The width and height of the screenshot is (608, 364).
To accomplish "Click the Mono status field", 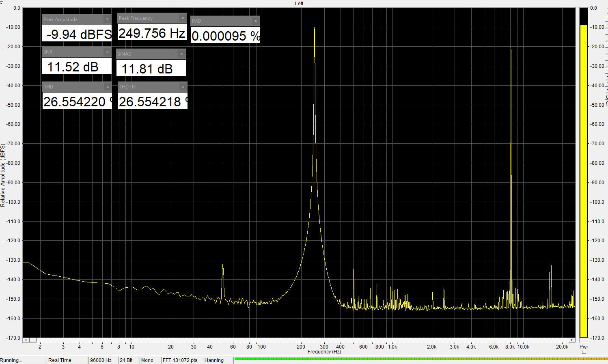I will 150,360.
